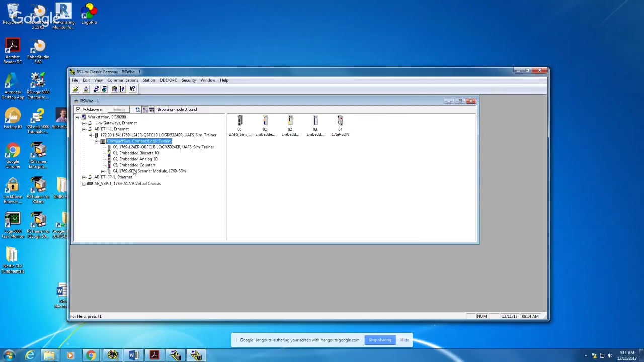644x362 pixels.
Task: Click the Open Project toolbar icon
Action: tap(75, 89)
